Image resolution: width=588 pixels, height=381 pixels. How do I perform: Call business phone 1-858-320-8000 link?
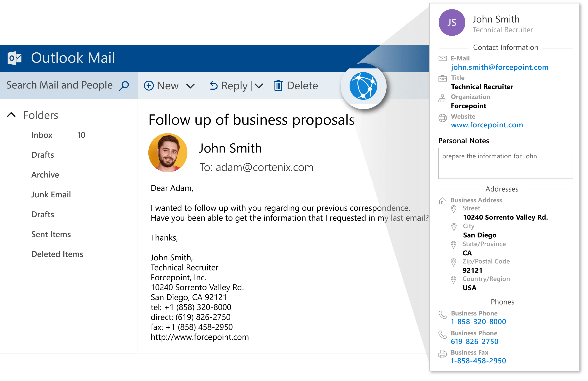[478, 321]
